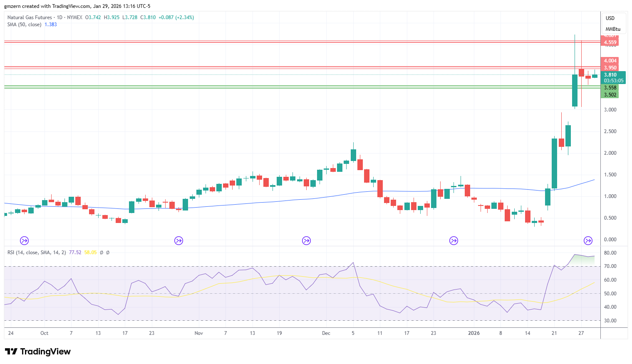Click the 4.559 red resistance price label
Image resolution: width=632 pixels, height=364 pixels.
[x=610, y=42]
